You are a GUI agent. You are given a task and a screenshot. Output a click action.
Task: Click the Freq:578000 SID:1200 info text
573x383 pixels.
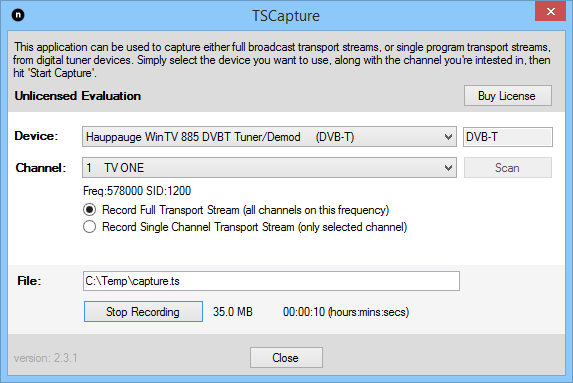coord(137,191)
